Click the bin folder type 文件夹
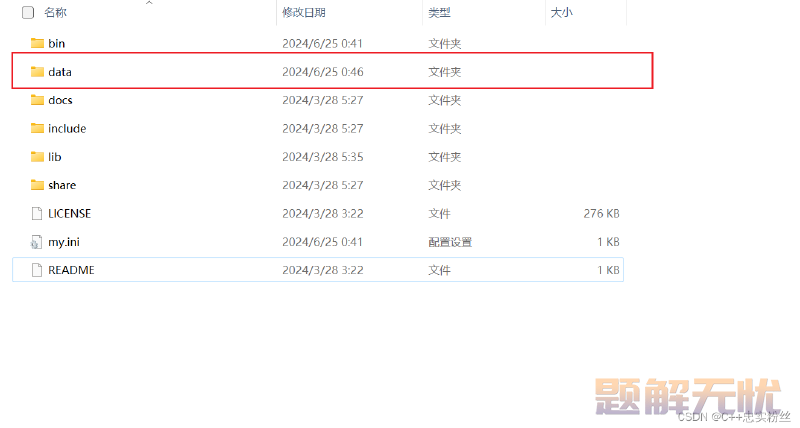This screenshot has width=800, height=428. click(x=444, y=43)
